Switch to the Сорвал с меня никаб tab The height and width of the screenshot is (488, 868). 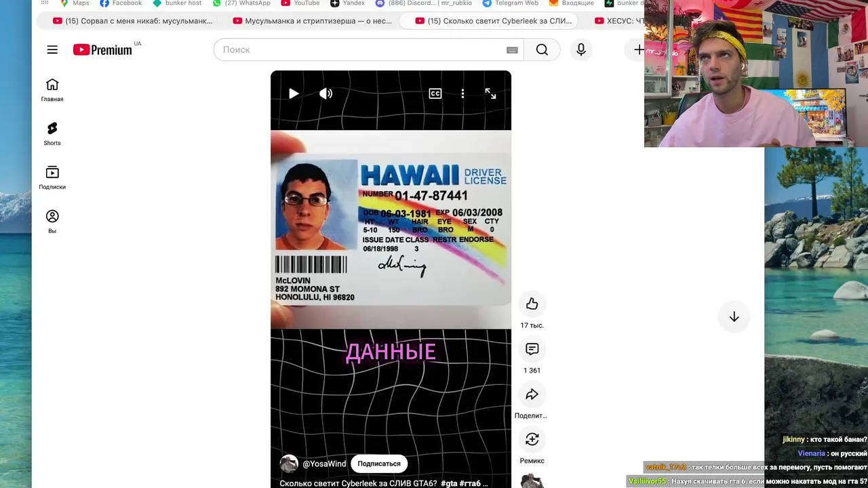[133, 21]
